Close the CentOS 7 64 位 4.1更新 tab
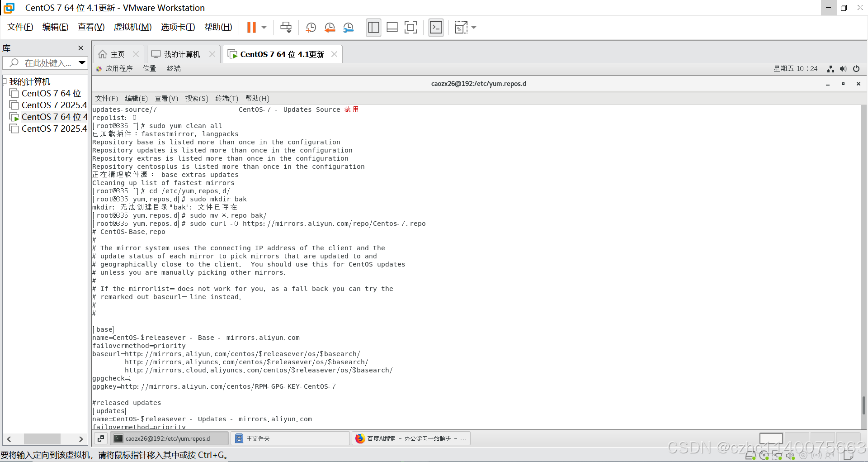The height and width of the screenshot is (462, 868). pos(334,54)
